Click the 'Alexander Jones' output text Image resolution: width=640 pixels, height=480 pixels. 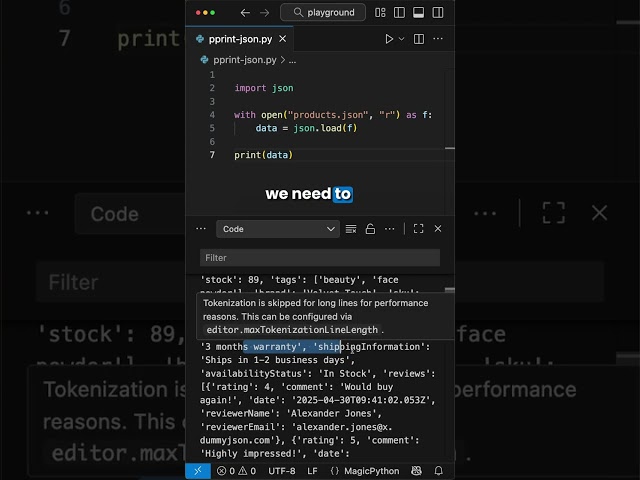[x=333, y=413]
